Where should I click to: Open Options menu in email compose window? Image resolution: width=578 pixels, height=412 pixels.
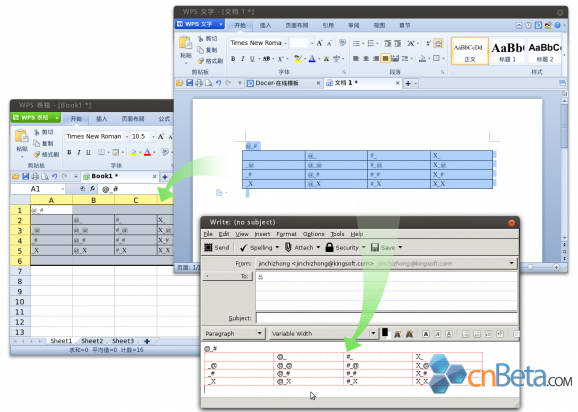[313, 234]
